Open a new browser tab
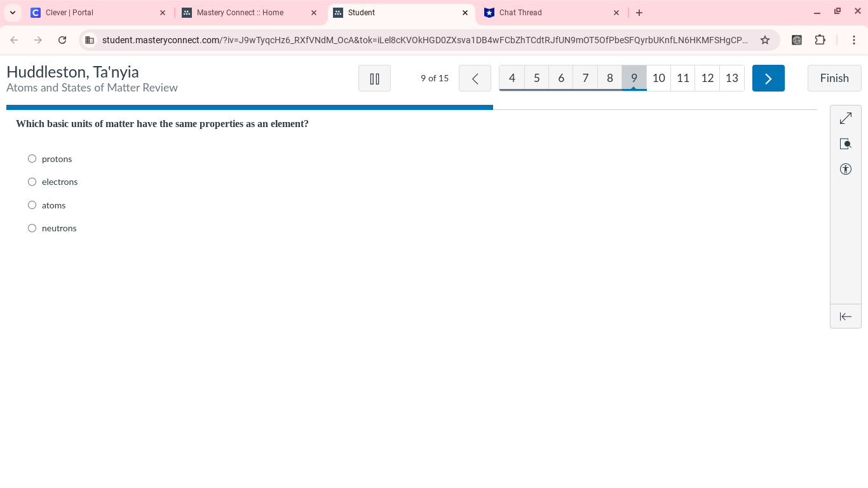The image size is (868, 488). click(639, 13)
